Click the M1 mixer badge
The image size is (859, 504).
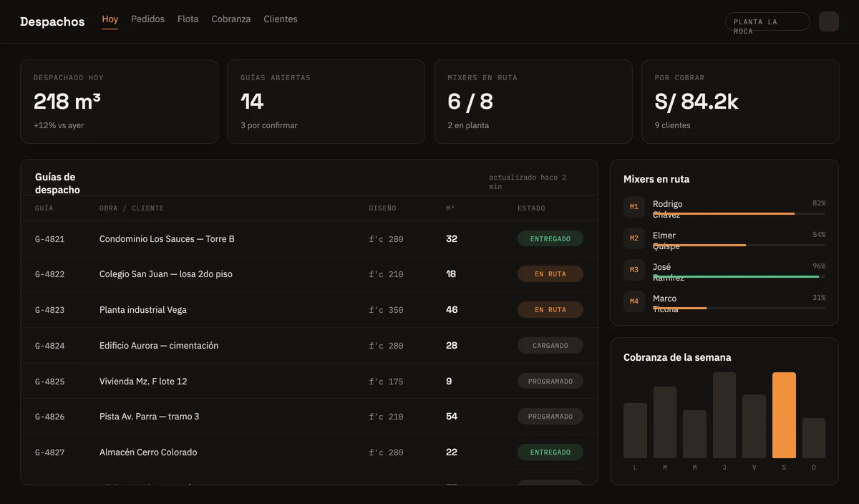pyautogui.click(x=634, y=207)
